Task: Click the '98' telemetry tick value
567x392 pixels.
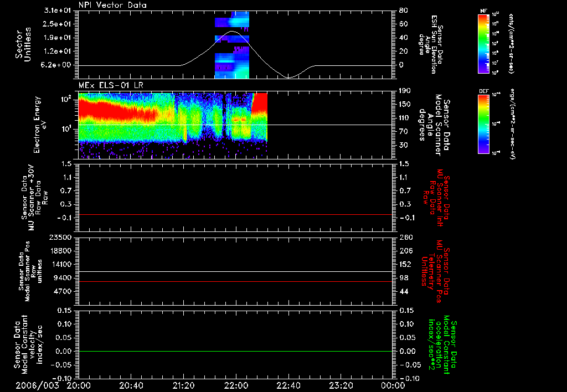Action: click(x=403, y=278)
